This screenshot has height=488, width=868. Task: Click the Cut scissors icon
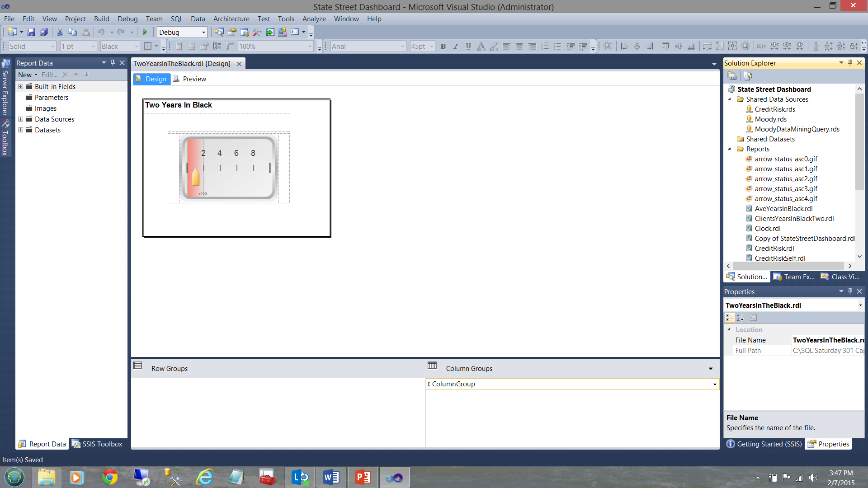(60, 32)
